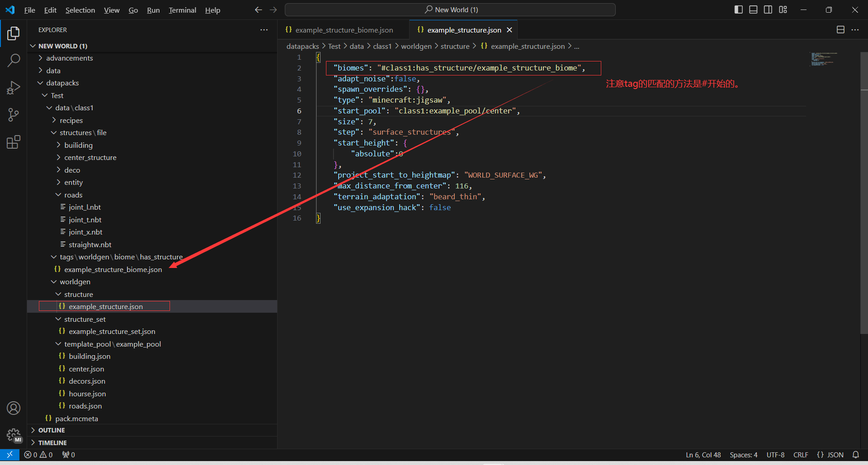Open straightw.nbt file
Viewport: 868px width, 465px height.
pos(152,244)
